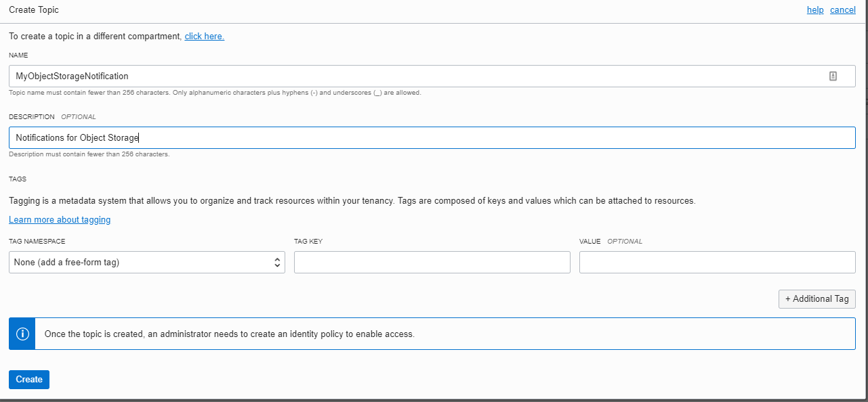The height and width of the screenshot is (402, 868).
Task: Click the blue Create button
Action: (x=29, y=380)
